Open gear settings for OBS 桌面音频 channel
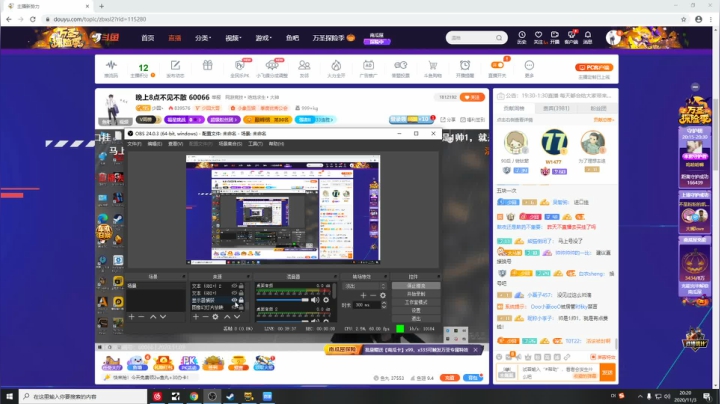This screenshot has height=404, width=720. coord(326,300)
